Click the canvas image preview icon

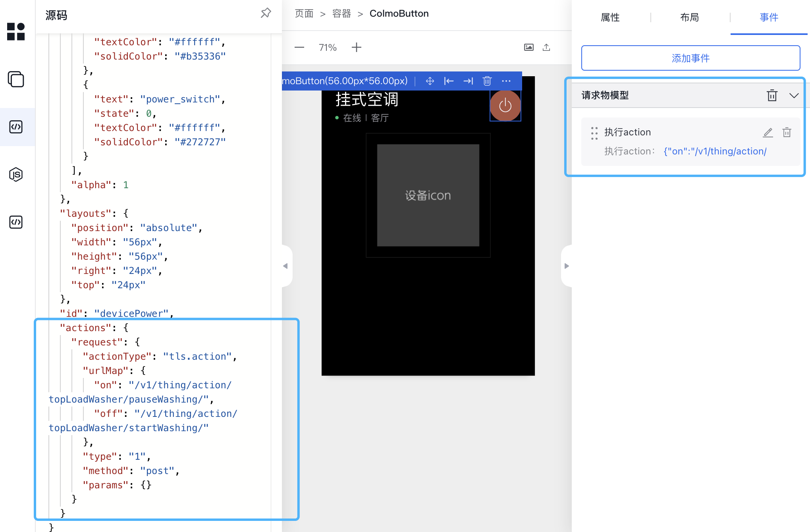click(x=529, y=48)
